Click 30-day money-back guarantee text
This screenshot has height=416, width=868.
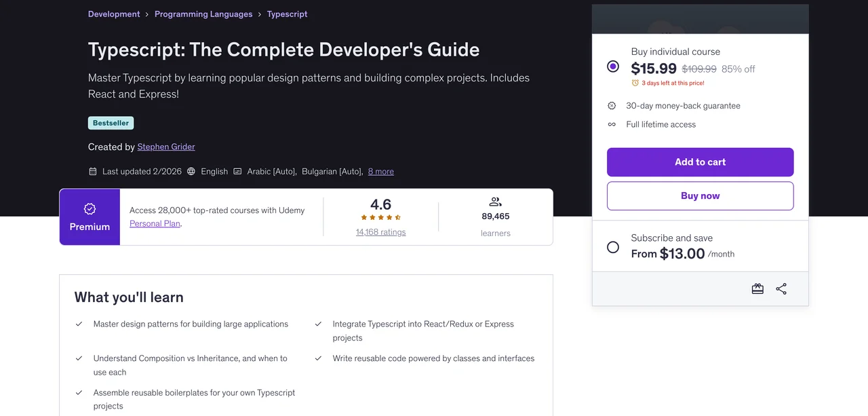pyautogui.click(x=684, y=106)
